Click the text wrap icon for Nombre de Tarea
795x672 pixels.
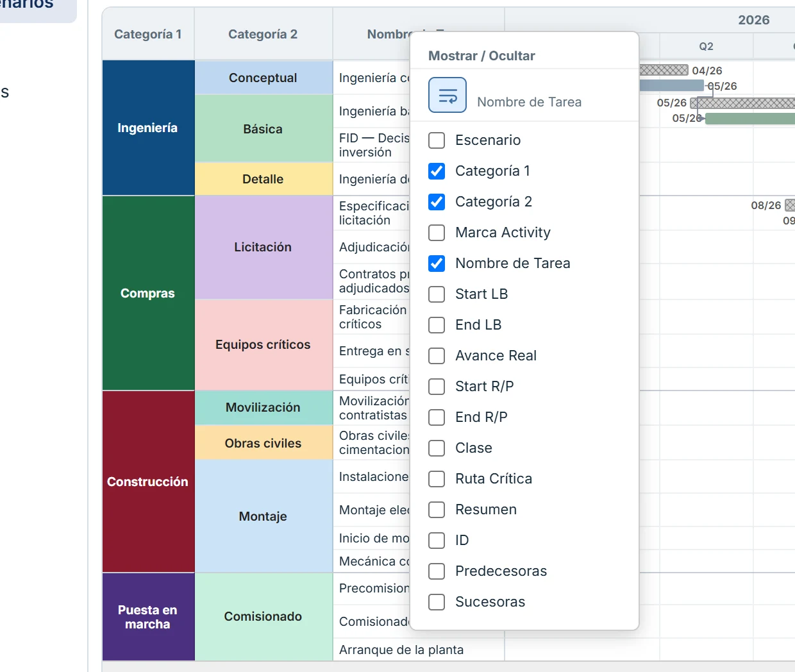(448, 95)
